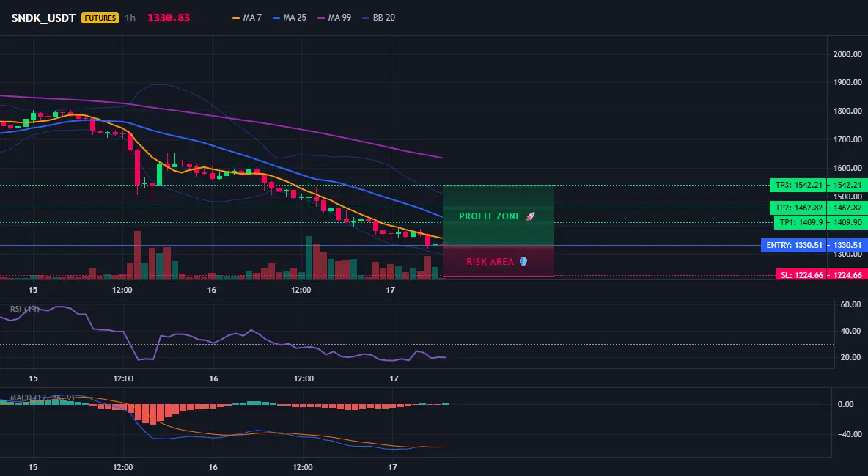Toggle the MA 99 legend entry
The image size is (868, 476).
pyautogui.click(x=334, y=18)
